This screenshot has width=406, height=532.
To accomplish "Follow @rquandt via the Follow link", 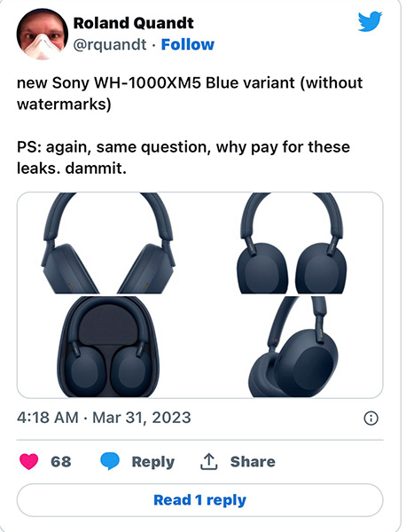I will [188, 44].
